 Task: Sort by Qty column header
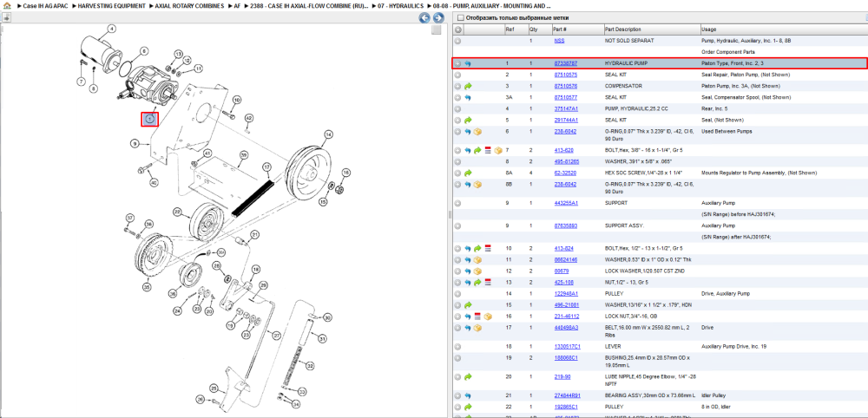(x=540, y=29)
